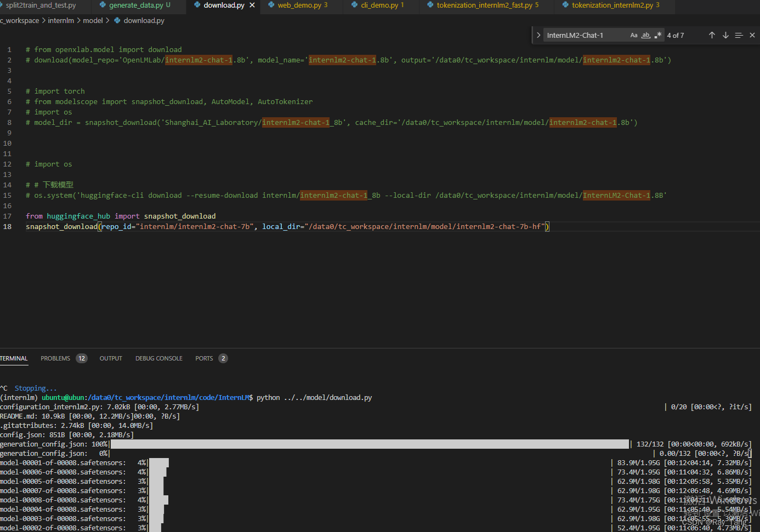The height and width of the screenshot is (532, 760).
Task: Click model-00001-of-00008.safetensors progress bar
Action: point(159,463)
